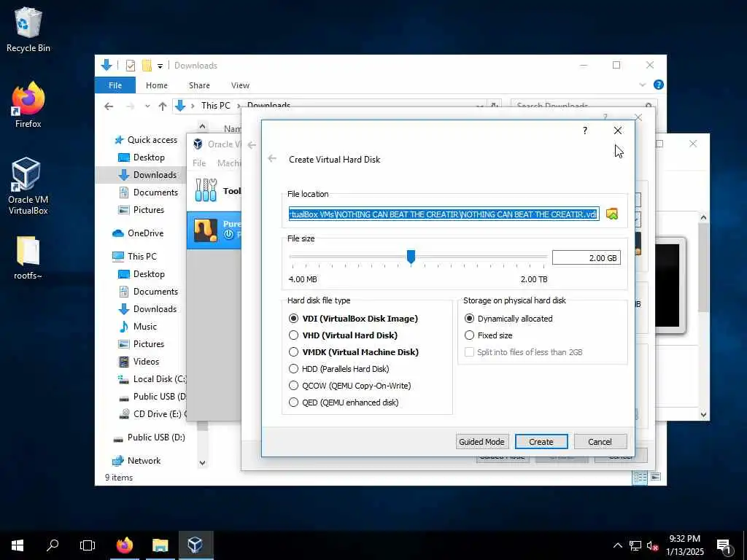Viewport: 747px width, 560px height.
Task: Choose Fixed size storage
Action: (x=488, y=335)
